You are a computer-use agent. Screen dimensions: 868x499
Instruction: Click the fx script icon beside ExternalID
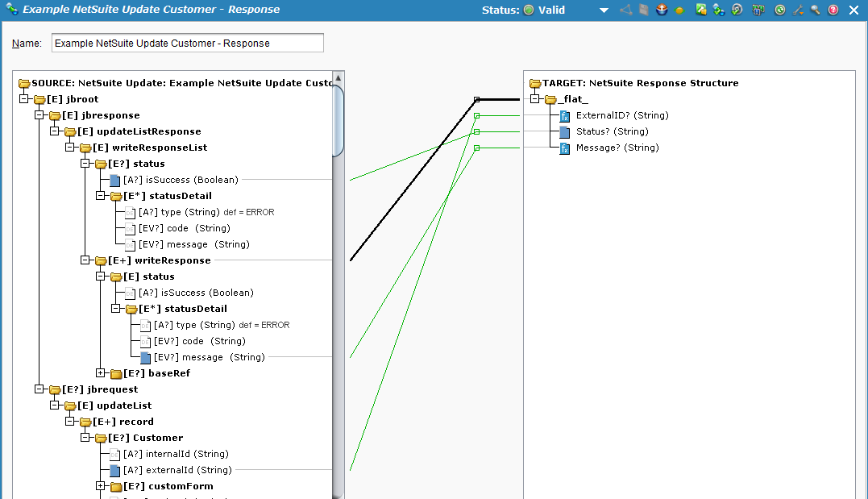pos(565,116)
